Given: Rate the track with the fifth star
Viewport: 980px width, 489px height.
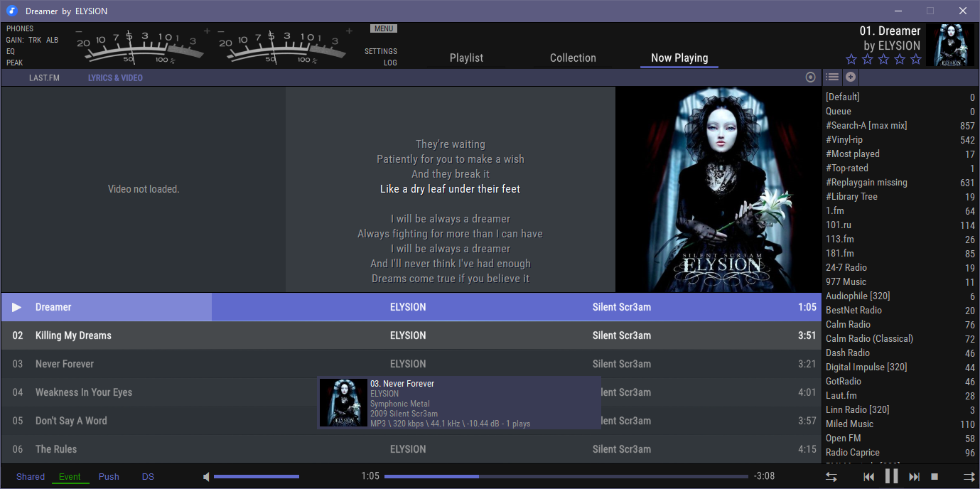Looking at the screenshot, I should tap(915, 60).
